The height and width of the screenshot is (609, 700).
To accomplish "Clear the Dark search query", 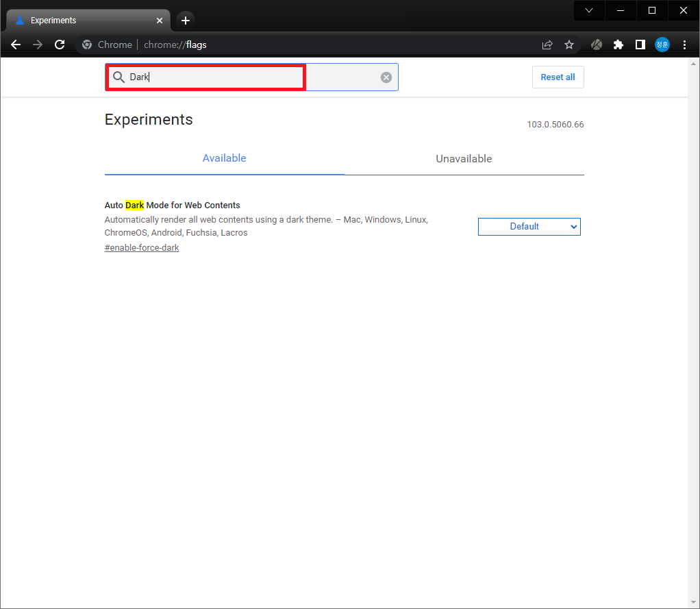I will tap(386, 77).
